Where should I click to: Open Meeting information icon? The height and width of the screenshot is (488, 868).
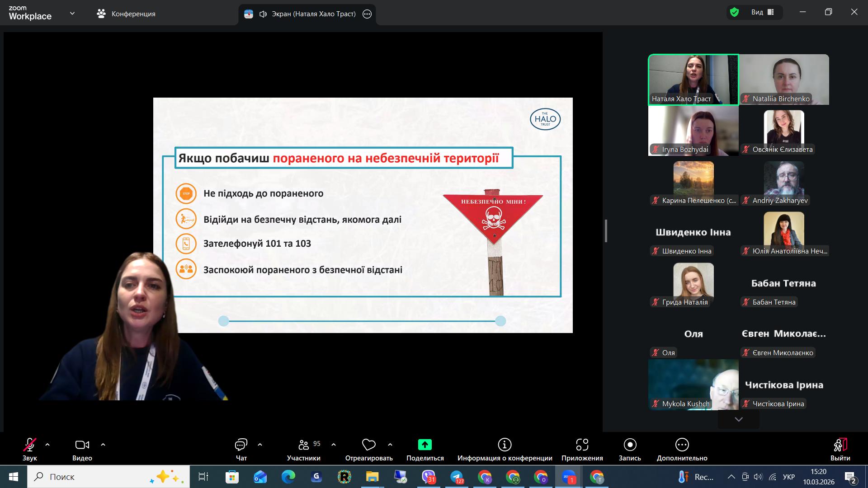[x=505, y=445]
